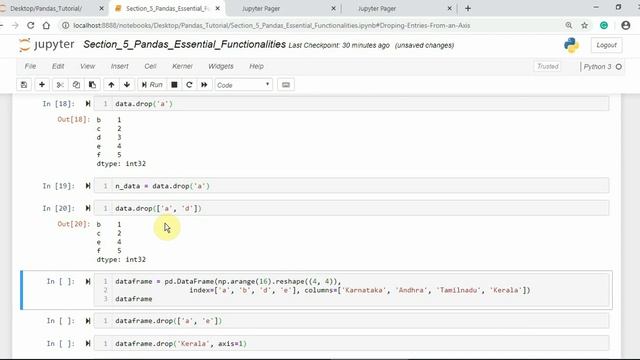The image size is (640, 360).
Task: Open the Kernel menu
Action: pyautogui.click(x=182, y=66)
